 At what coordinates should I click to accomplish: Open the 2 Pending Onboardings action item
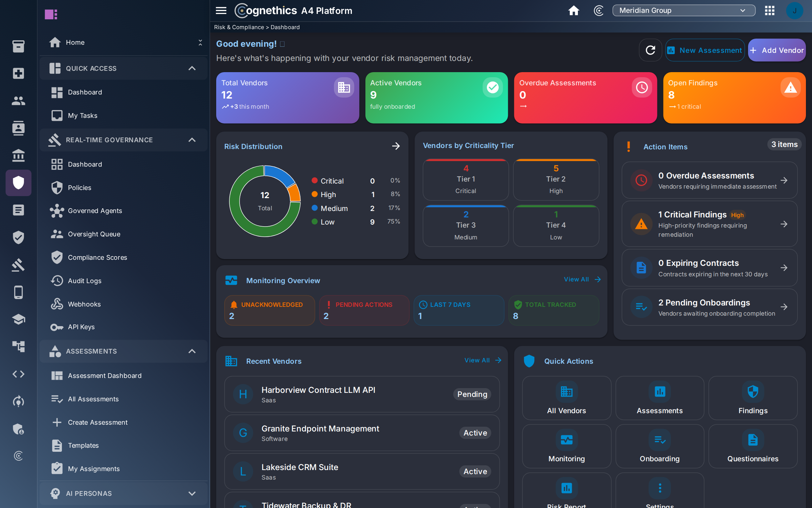(709, 307)
